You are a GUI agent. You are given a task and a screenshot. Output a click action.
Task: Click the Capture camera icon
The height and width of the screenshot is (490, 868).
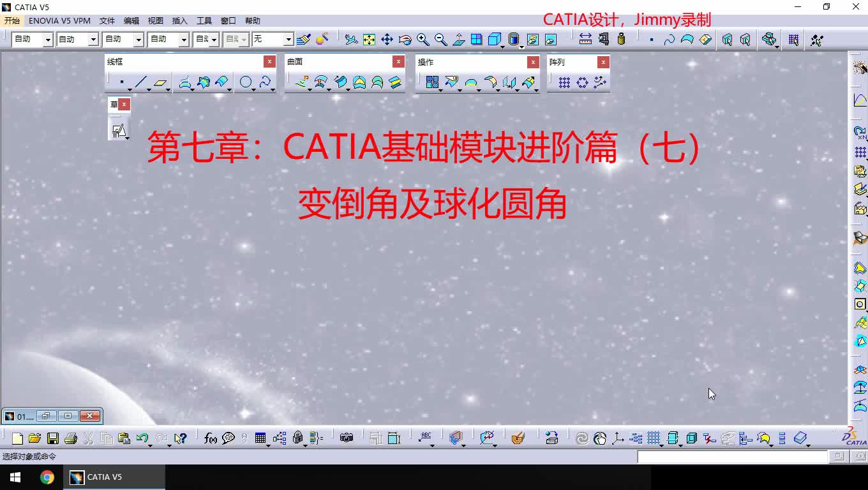click(x=347, y=438)
